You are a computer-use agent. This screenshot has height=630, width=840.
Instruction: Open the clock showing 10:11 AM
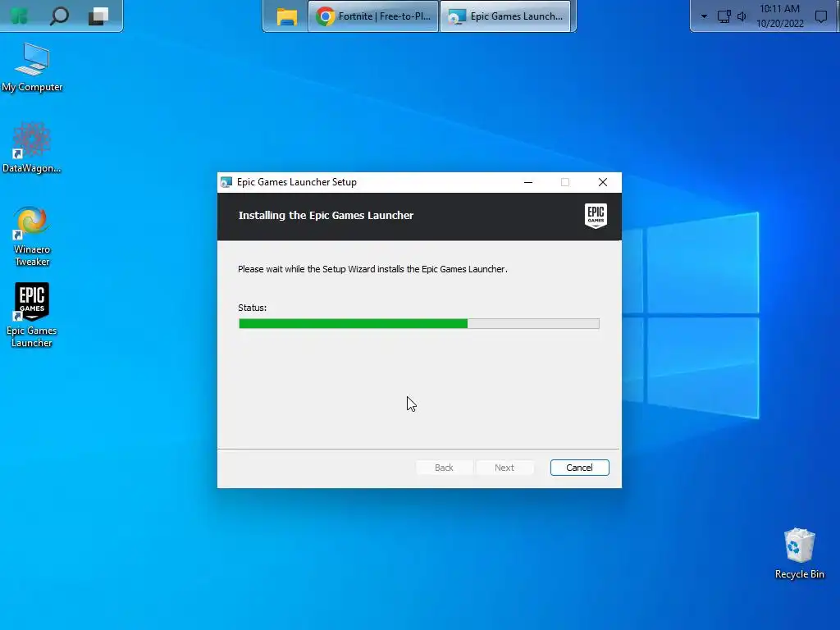click(779, 16)
